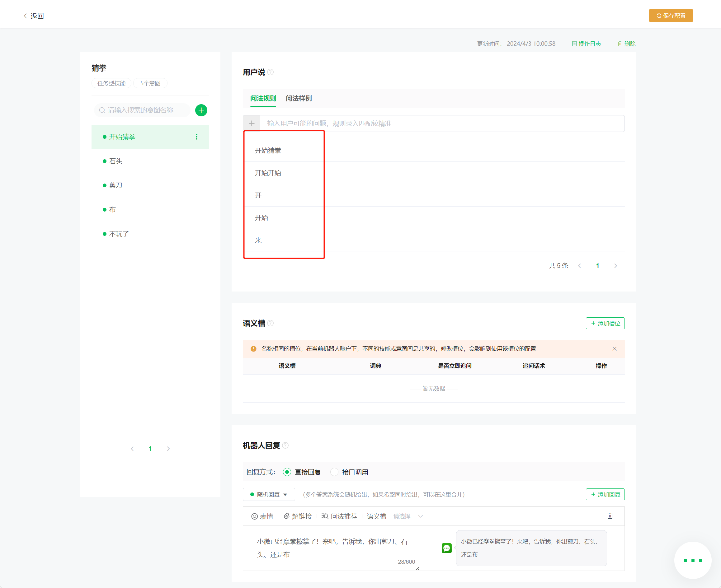Open the 操作日志 link
This screenshot has width=721, height=588.
(x=587, y=44)
